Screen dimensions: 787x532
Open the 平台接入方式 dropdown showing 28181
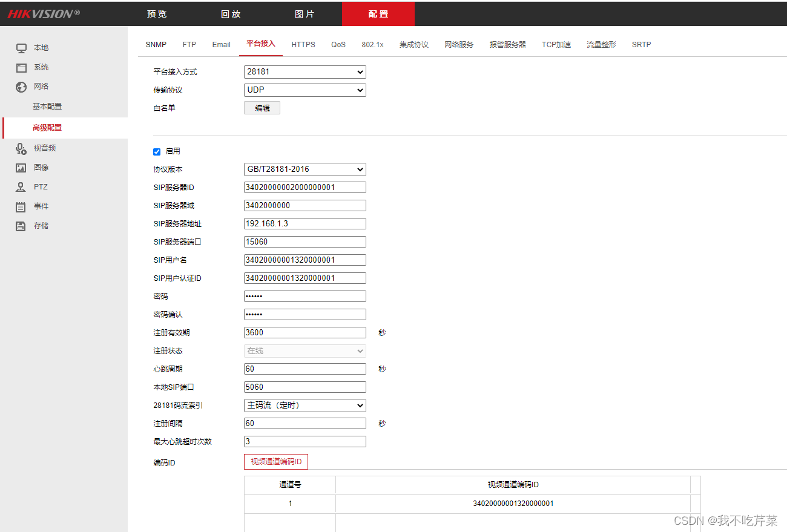pos(305,72)
